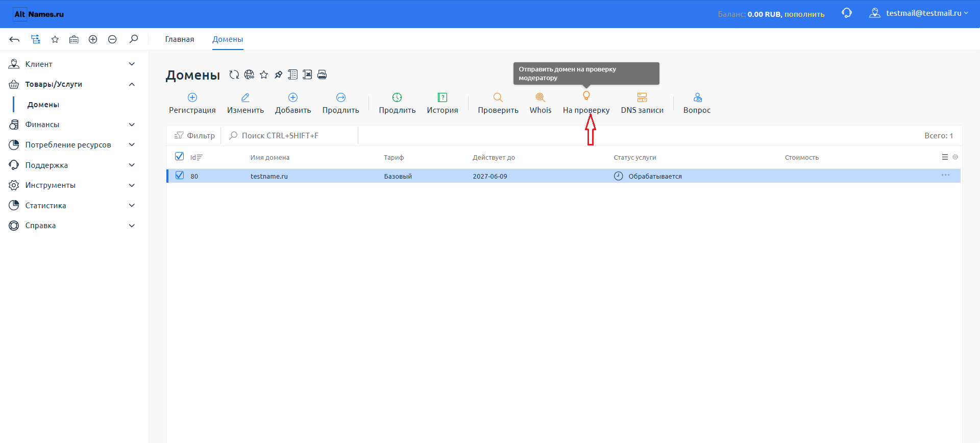The image size is (980, 443).
Task: Click the testname.ru domain name cell
Action: (x=269, y=176)
